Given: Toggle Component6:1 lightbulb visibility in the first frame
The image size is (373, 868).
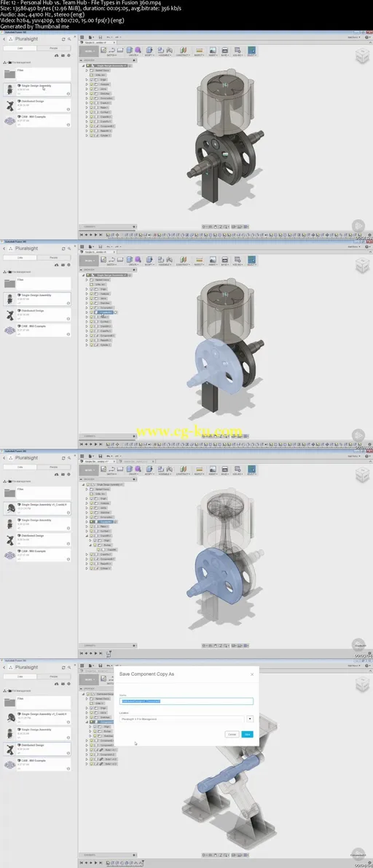Looking at the screenshot, I should click(x=91, y=126).
